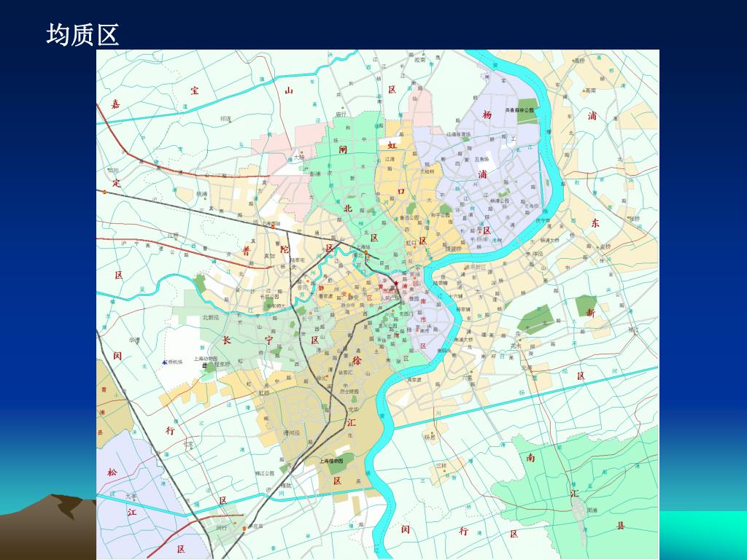747x560 pixels.
Task: Click the 莘庄站 station label
Action: coord(255,526)
